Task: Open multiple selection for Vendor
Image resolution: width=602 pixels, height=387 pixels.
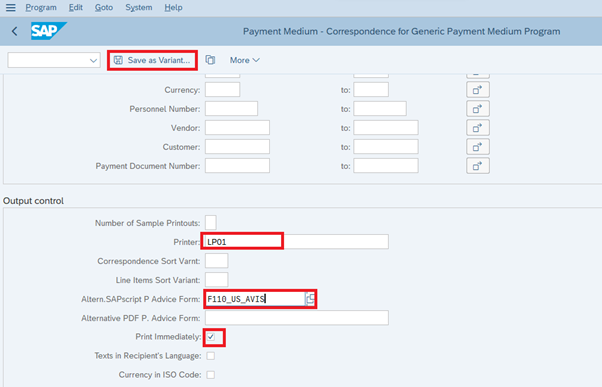Action: [x=478, y=128]
